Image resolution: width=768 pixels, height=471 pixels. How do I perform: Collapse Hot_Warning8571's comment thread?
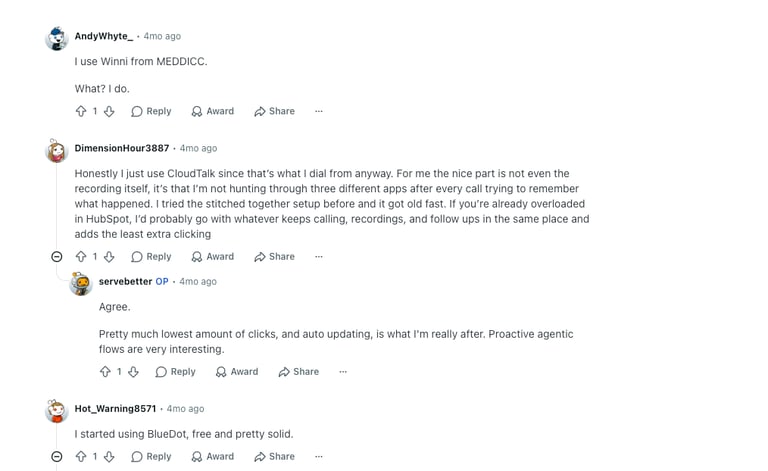(x=57, y=456)
